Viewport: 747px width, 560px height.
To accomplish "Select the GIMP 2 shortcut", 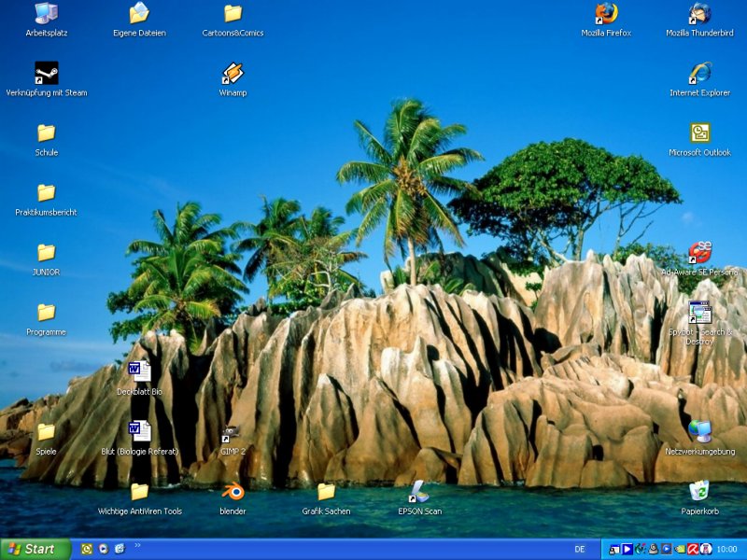I will 233,433.
